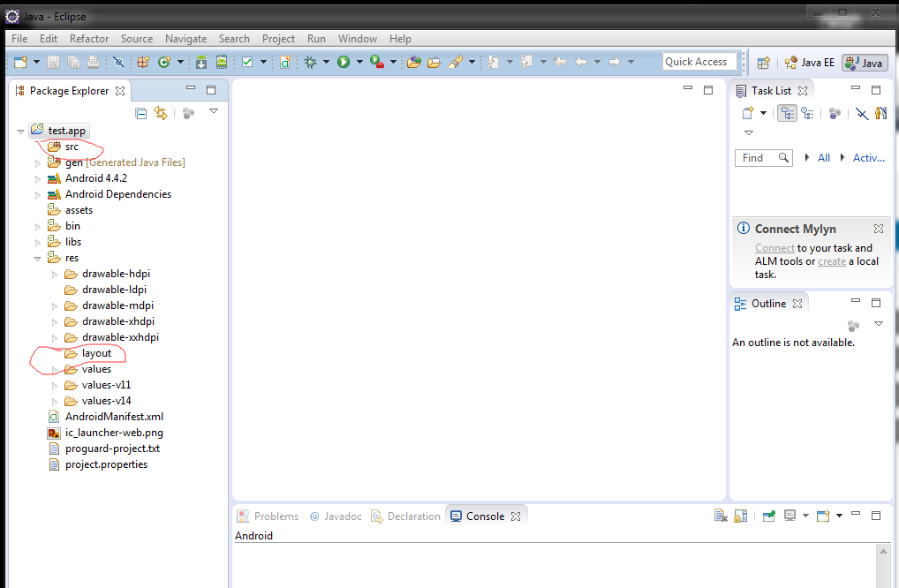Click the New Java Class icon
Image resolution: width=899 pixels, height=588 pixels.
click(x=164, y=62)
